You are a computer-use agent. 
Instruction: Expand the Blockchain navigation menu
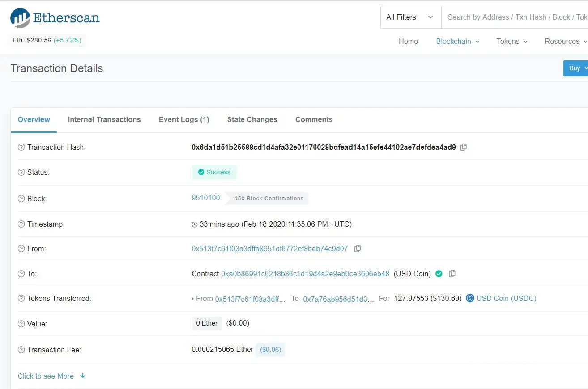(x=457, y=41)
